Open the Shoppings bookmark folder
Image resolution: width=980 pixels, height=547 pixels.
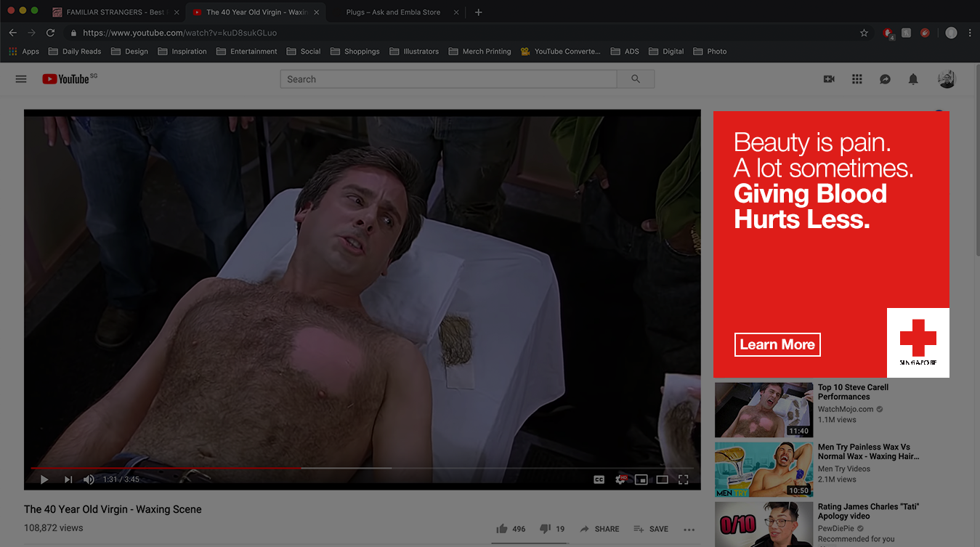pos(355,52)
